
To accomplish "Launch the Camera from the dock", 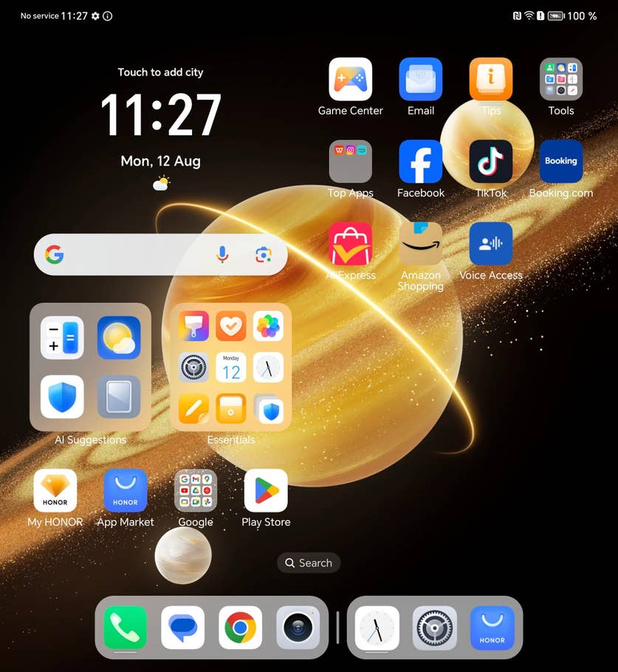I will (x=298, y=628).
